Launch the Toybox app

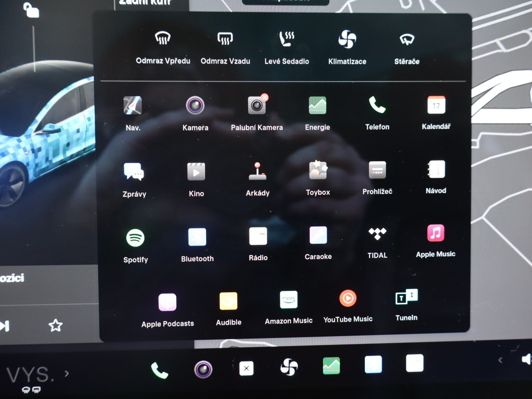coord(318,171)
